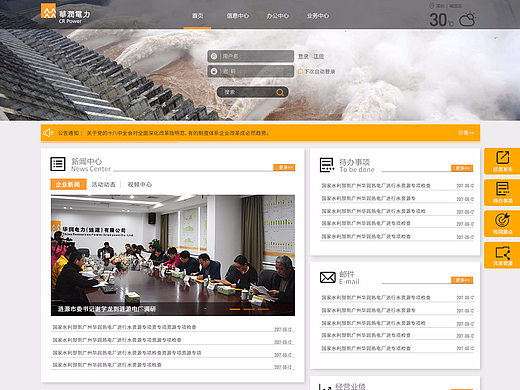
Task: Click the lock icon in password field
Action: [x=214, y=71]
